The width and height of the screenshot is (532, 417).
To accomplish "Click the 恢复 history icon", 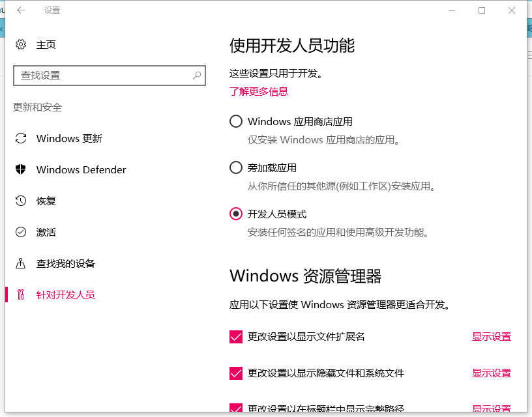I will coord(21,201).
